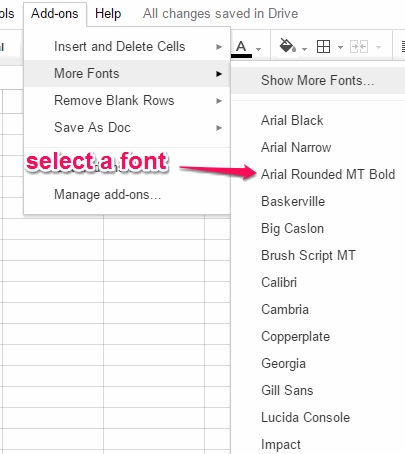Click the borders grid icon
This screenshot has height=454, width=405.
(x=323, y=47)
